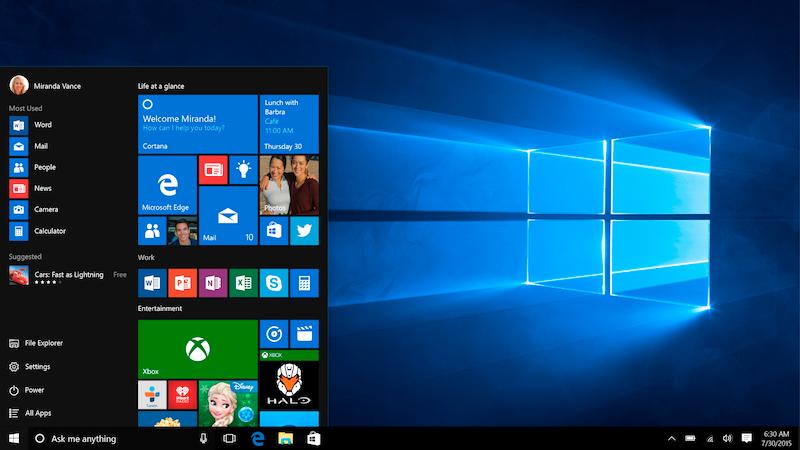Open the calendar tile Lunch with Barbra
The image size is (800, 450).
click(x=289, y=124)
